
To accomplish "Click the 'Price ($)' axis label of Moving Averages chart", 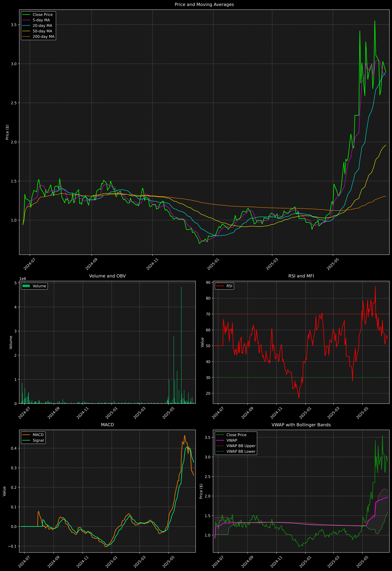I will 7,132.
